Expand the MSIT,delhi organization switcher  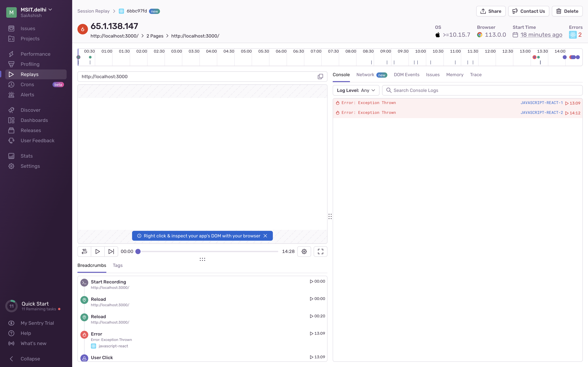(x=37, y=10)
